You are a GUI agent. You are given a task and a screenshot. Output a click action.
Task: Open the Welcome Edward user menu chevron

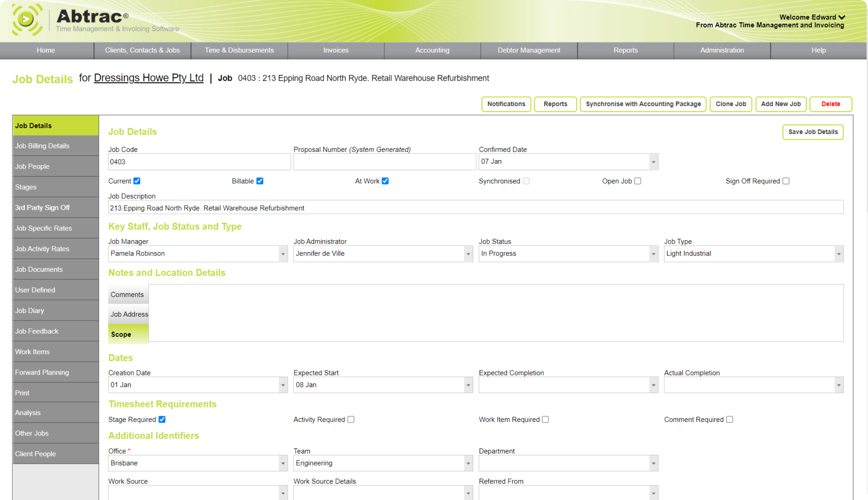click(x=842, y=17)
